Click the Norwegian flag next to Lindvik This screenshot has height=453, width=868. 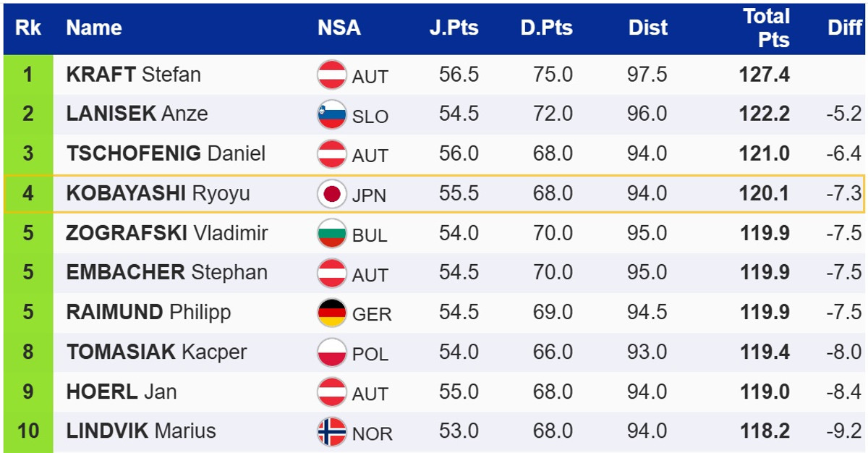pos(332,432)
